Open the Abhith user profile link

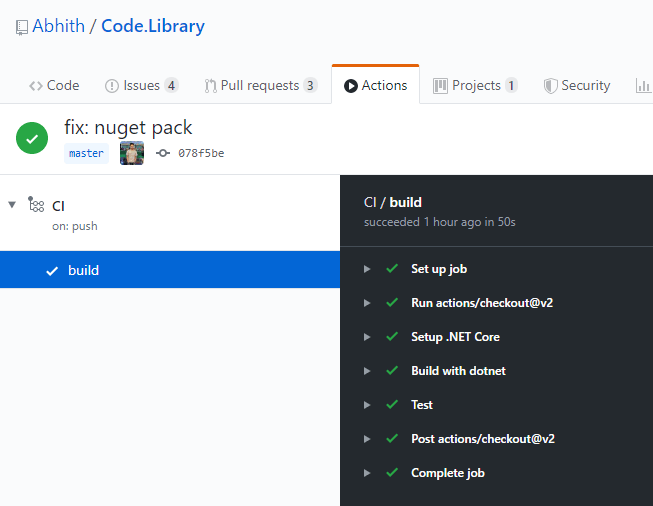click(58, 27)
